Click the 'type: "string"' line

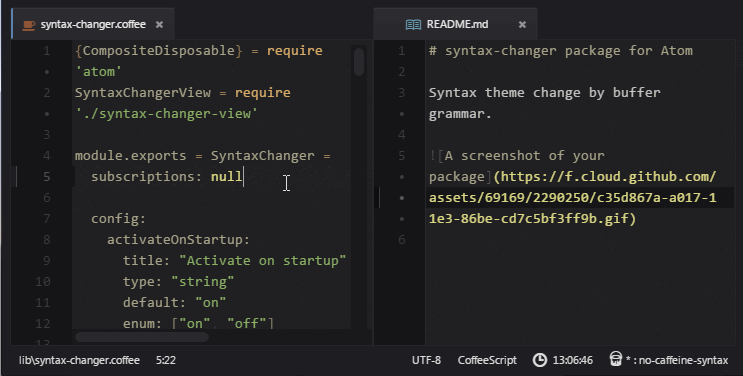click(178, 282)
